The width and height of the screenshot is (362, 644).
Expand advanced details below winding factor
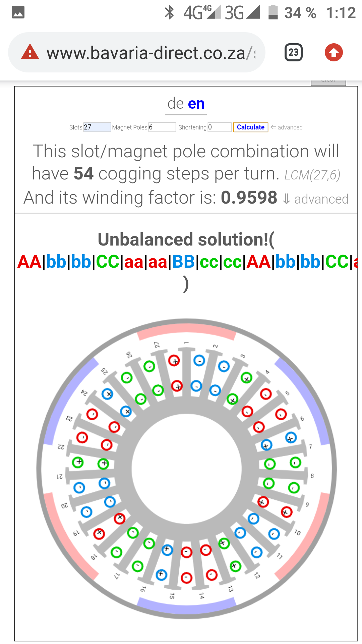pos(315,199)
